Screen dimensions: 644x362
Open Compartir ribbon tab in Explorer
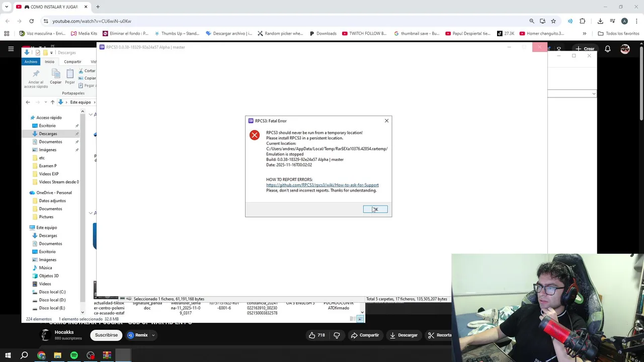click(x=72, y=61)
